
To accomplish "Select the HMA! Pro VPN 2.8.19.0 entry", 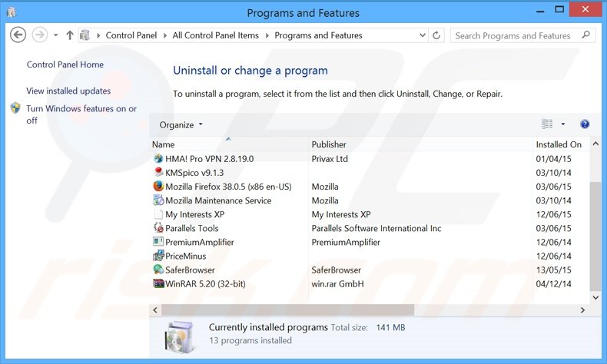I will click(x=210, y=159).
